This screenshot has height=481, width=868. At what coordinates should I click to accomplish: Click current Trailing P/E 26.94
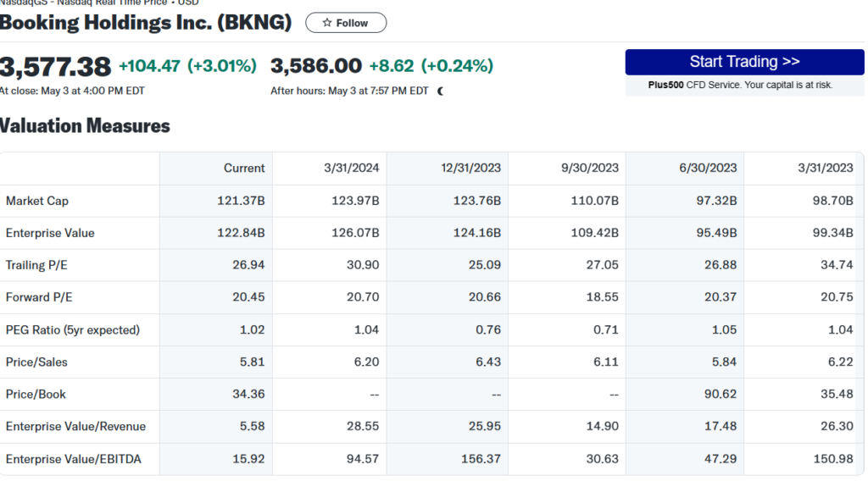click(x=248, y=265)
